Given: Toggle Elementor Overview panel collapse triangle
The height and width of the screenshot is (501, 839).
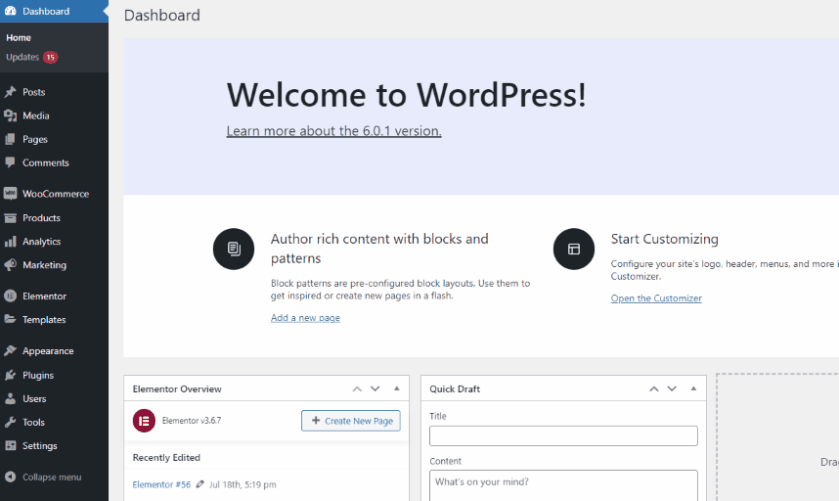Looking at the screenshot, I should 396,389.
